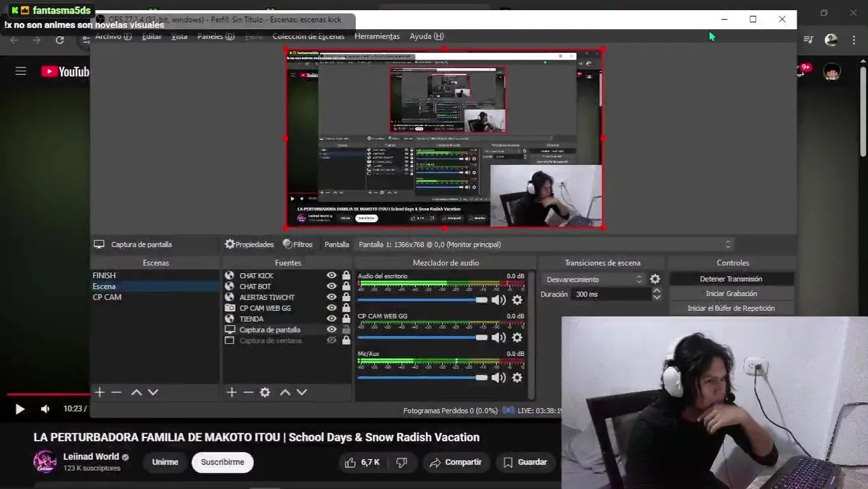Click the Unirme button

click(165, 463)
